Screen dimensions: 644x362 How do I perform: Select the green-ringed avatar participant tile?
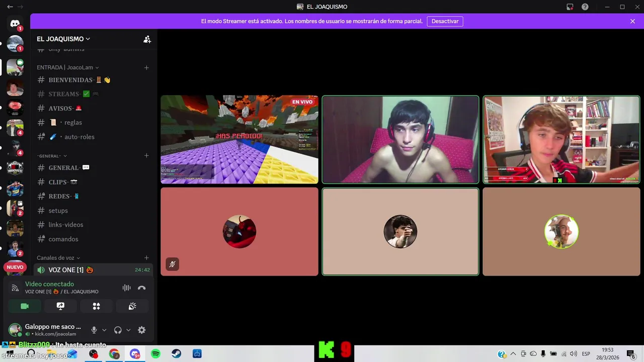click(x=561, y=232)
